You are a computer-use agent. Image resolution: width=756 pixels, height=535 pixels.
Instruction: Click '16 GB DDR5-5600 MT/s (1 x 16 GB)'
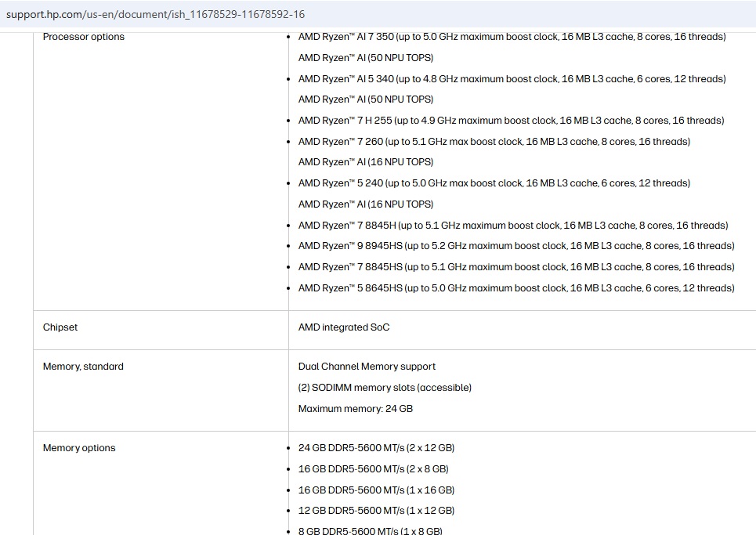pyautogui.click(x=377, y=490)
